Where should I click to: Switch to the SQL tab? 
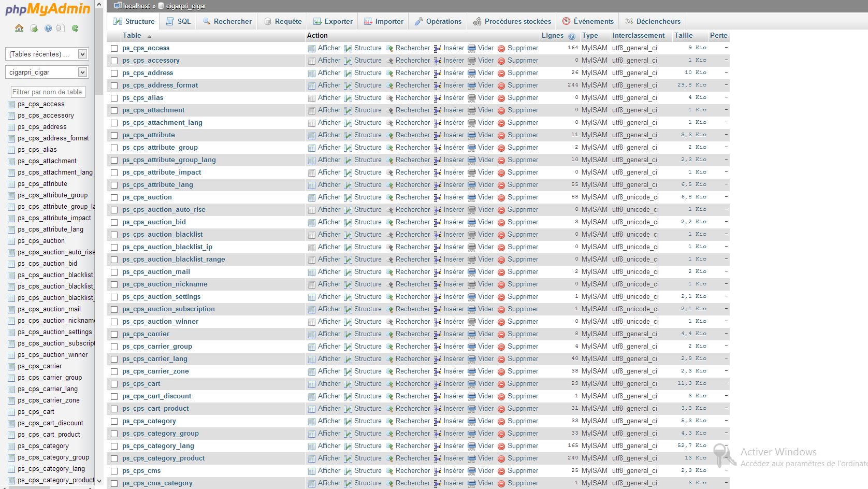tap(178, 21)
